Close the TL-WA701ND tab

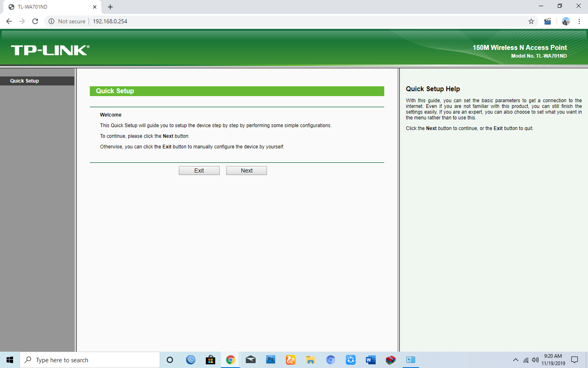pos(95,7)
